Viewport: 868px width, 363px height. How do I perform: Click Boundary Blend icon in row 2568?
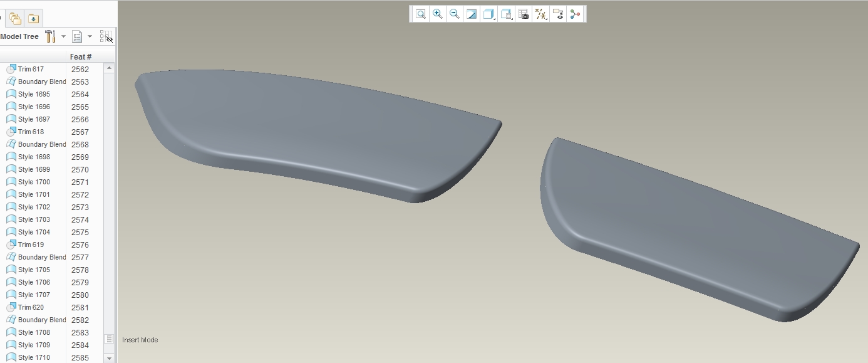coord(11,144)
